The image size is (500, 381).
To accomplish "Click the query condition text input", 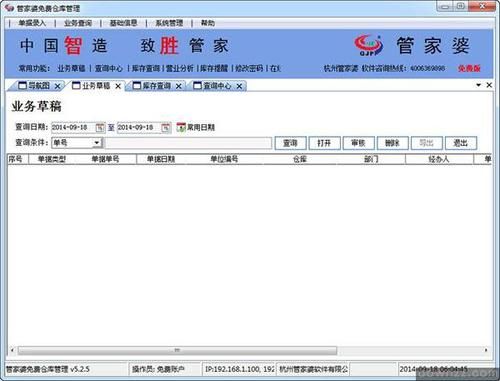I will tap(189, 143).
